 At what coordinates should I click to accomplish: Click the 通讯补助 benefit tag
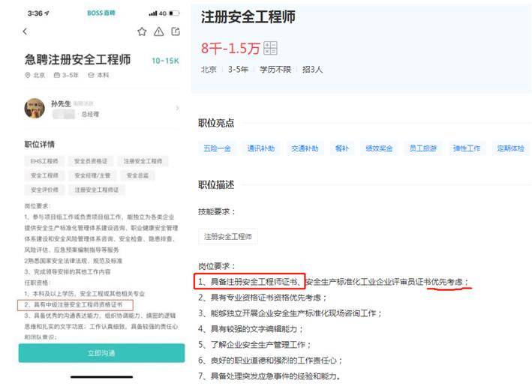point(261,148)
